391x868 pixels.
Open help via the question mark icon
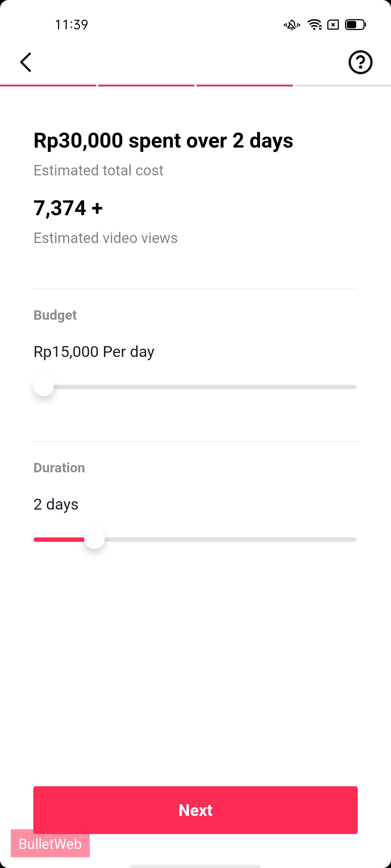point(360,62)
